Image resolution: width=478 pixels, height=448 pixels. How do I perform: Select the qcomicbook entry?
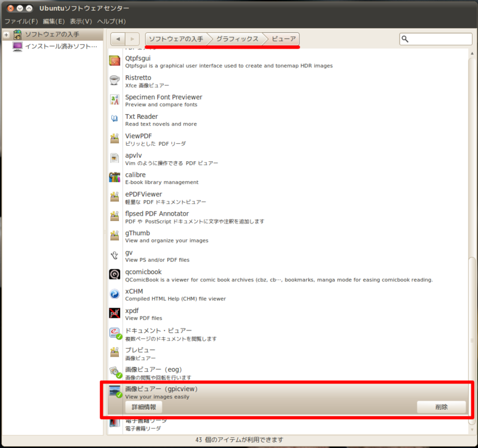[x=288, y=275]
